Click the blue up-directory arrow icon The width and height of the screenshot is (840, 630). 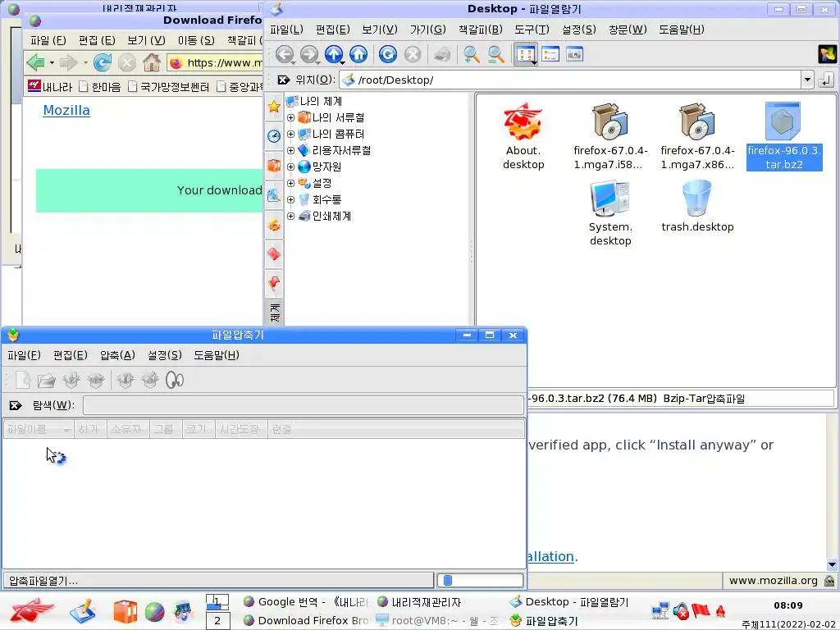point(334,54)
